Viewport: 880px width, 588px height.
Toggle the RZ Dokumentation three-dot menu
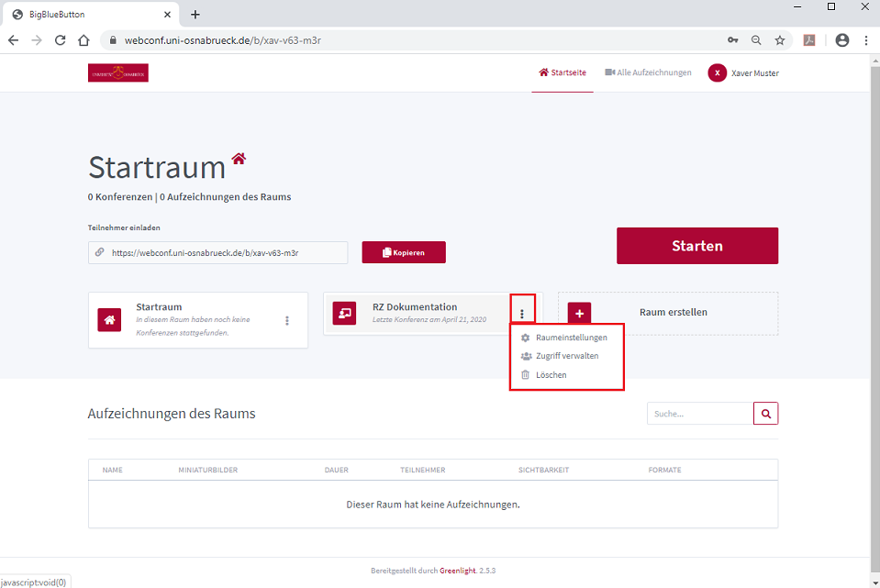pos(522,314)
